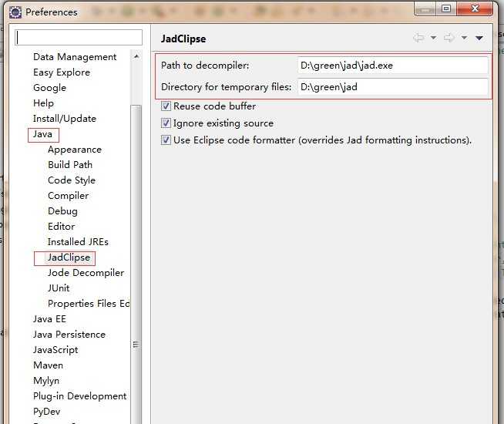Click the Directory for temporary files label
The height and width of the screenshot is (424, 504).
(x=227, y=87)
